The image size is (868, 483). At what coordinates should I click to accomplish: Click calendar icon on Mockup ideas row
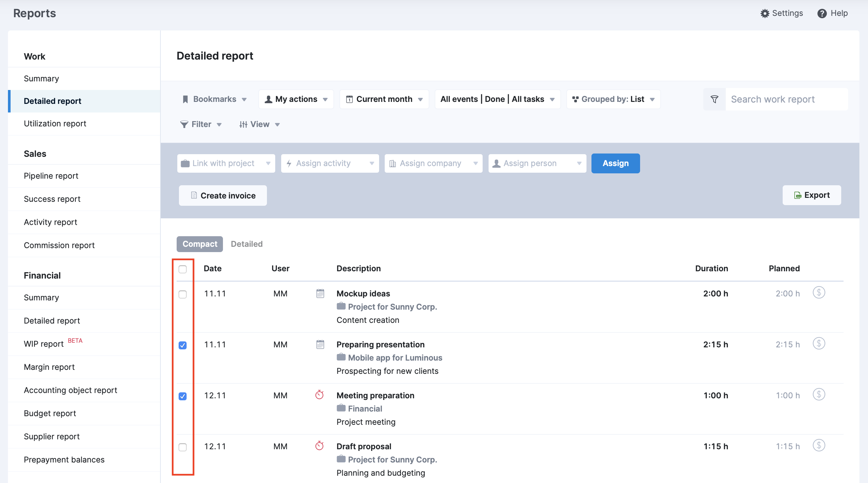tap(320, 293)
